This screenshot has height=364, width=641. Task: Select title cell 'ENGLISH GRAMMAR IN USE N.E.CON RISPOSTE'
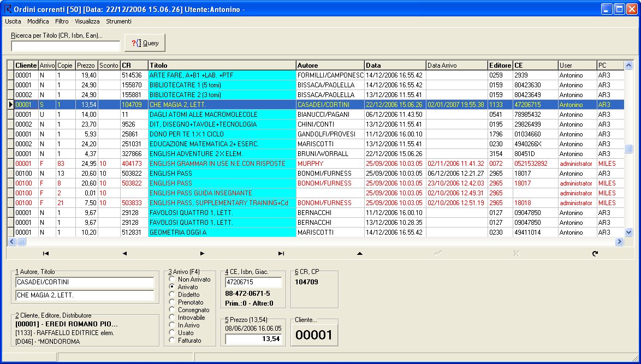click(x=222, y=163)
